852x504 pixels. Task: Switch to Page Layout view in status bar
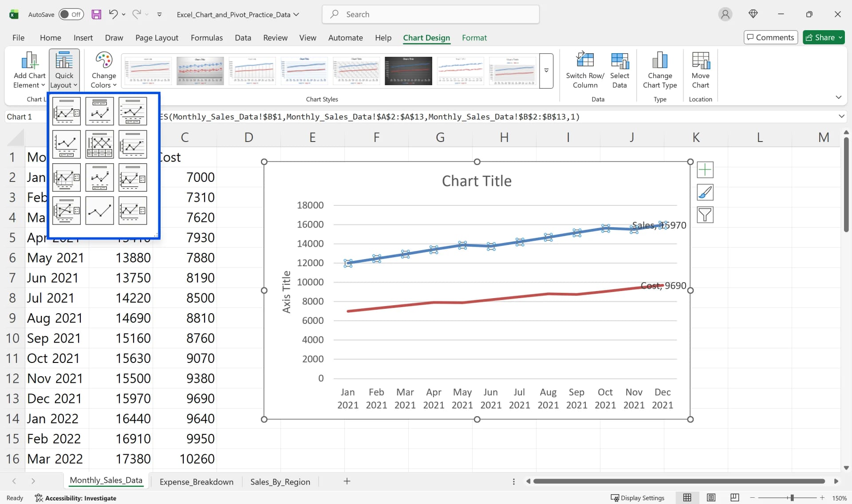(711, 498)
